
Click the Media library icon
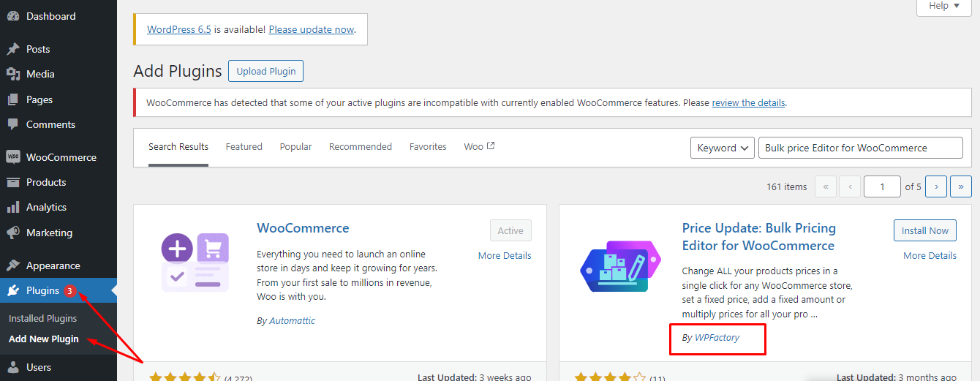[x=13, y=74]
